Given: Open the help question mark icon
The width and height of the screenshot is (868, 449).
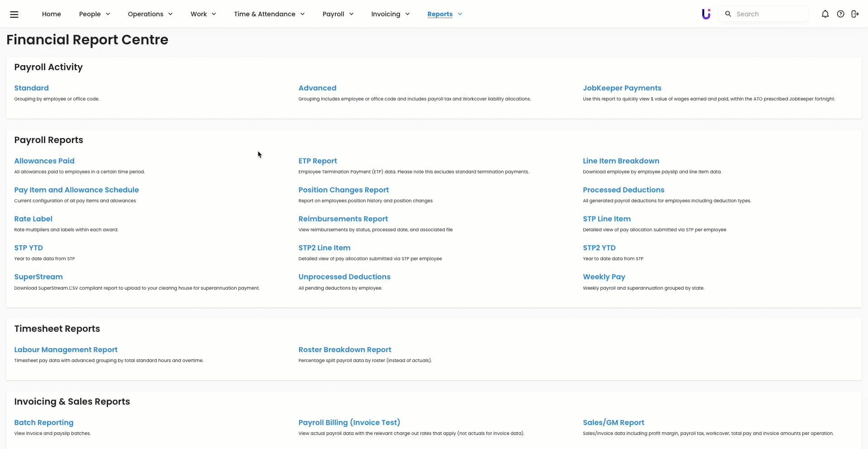Looking at the screenshot, I should tap(840, 14).
